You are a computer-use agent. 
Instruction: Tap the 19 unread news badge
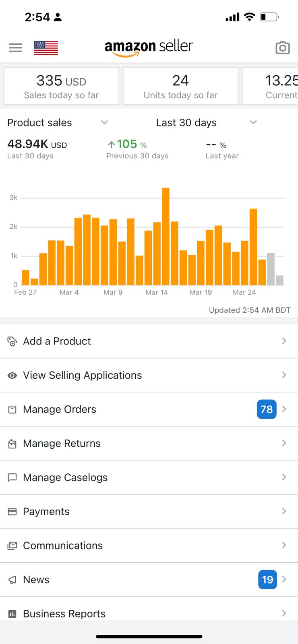pos(267,580)
